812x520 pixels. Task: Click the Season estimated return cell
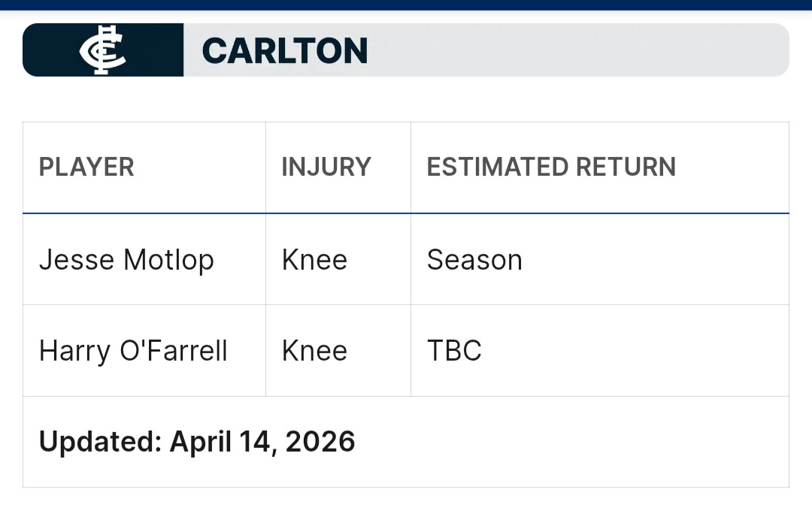[x=474, y=260]
